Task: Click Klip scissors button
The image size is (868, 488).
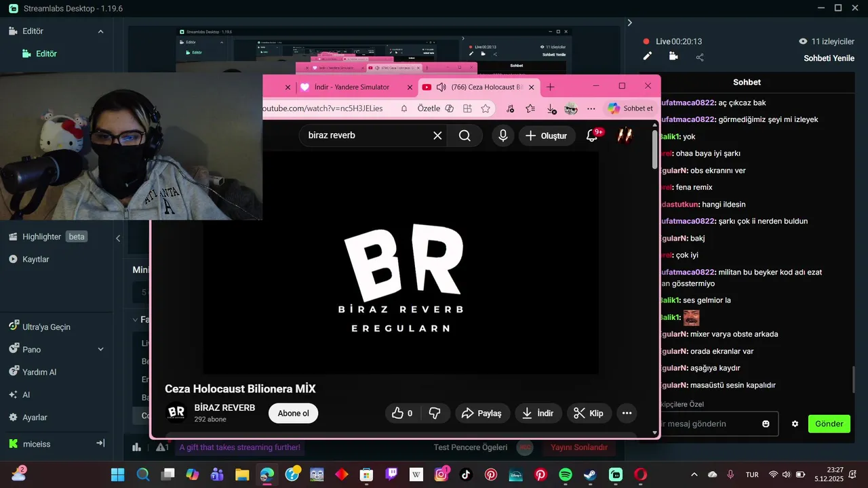Action: pos(589,413)
